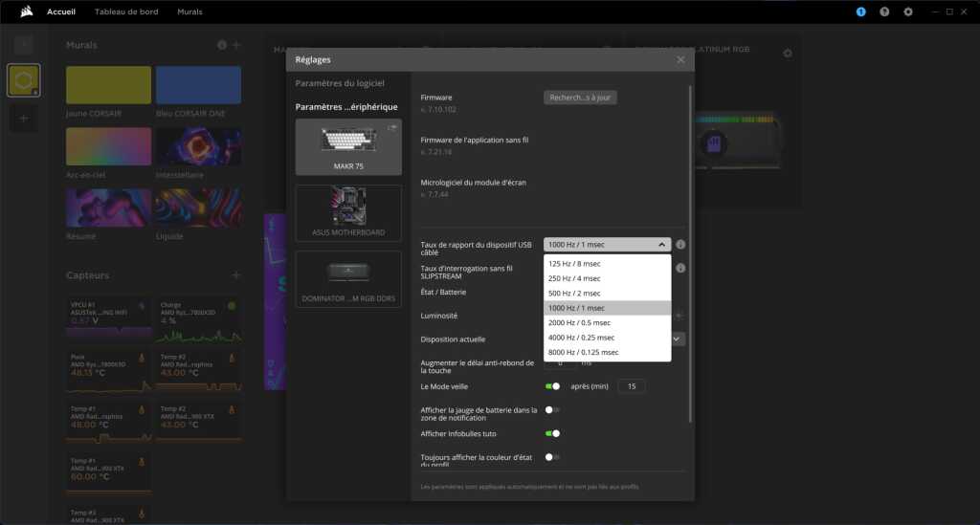Viewport: 980px width, 525px height.
Task: Choose 1000 Hz / 1 msec list option
Action: point(607,308)
